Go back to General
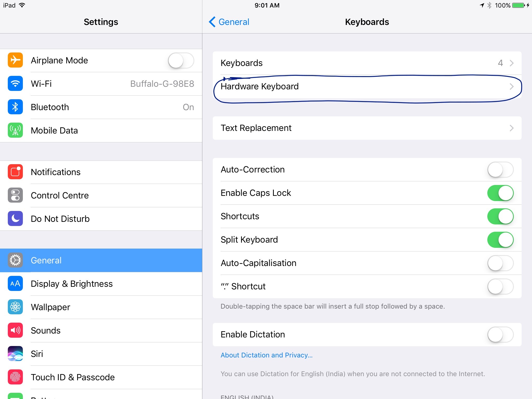532x399 pixels. pyautogui.click(x=229, y=22)
